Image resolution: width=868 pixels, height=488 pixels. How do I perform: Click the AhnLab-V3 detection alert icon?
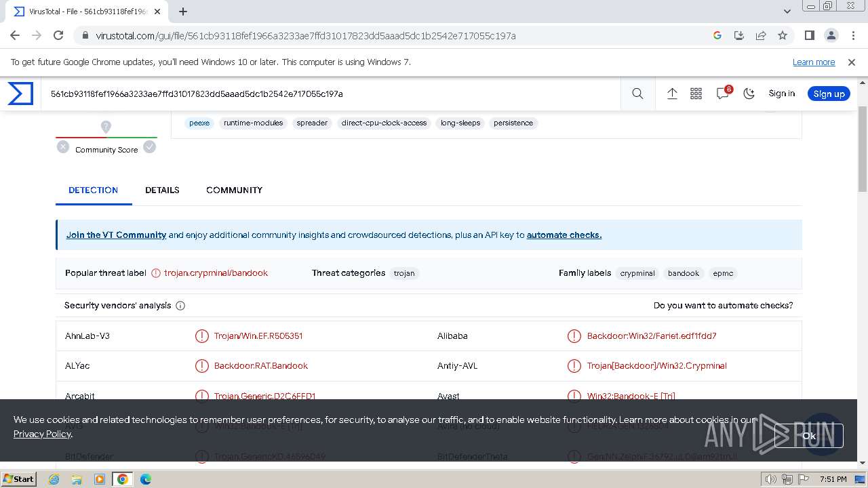[x=202, y=335]
